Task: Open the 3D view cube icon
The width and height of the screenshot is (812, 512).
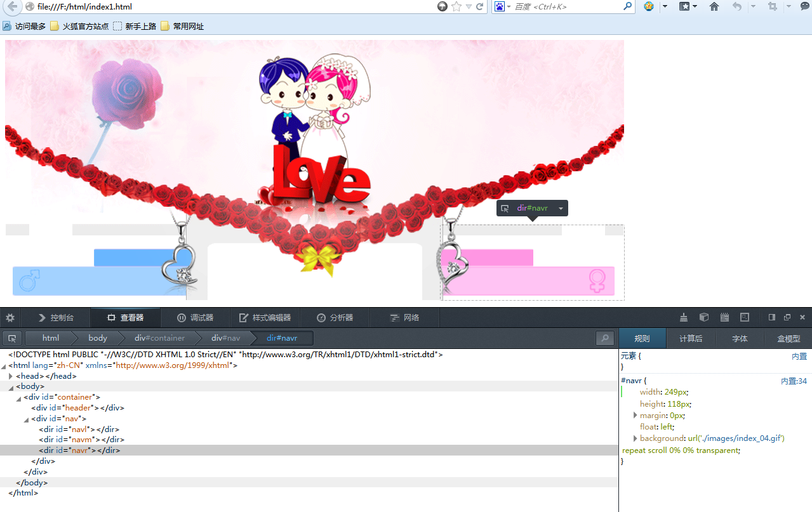Action: [704, 317]
